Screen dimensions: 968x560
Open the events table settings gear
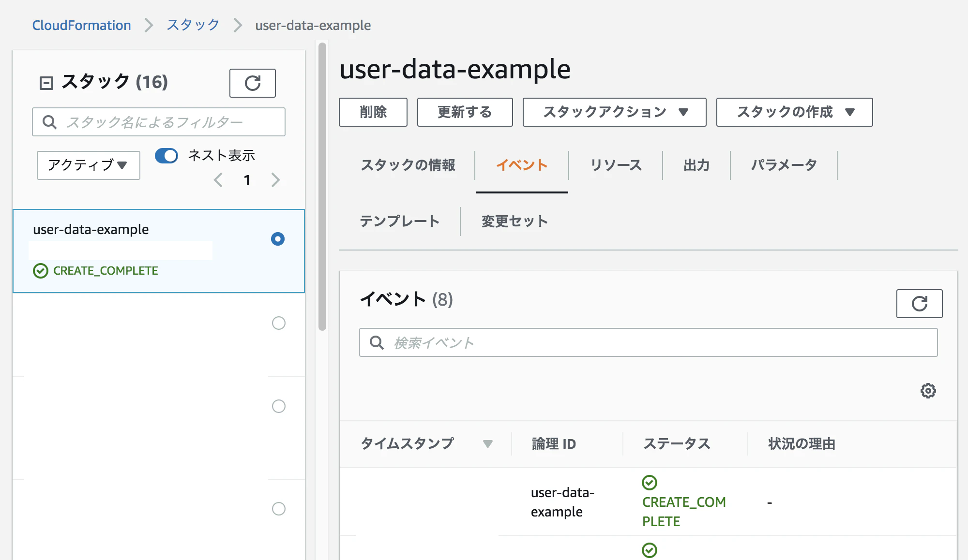[x=928, y=391]
